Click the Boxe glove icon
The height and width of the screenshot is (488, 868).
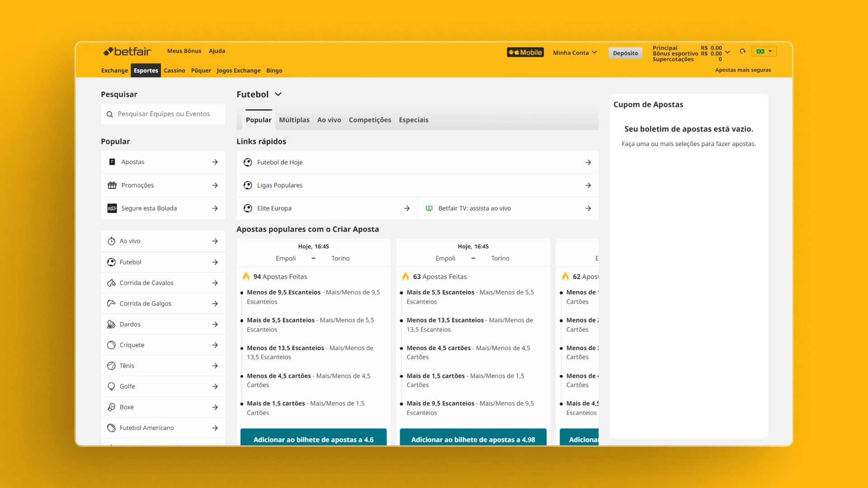(x=111, y=407)
